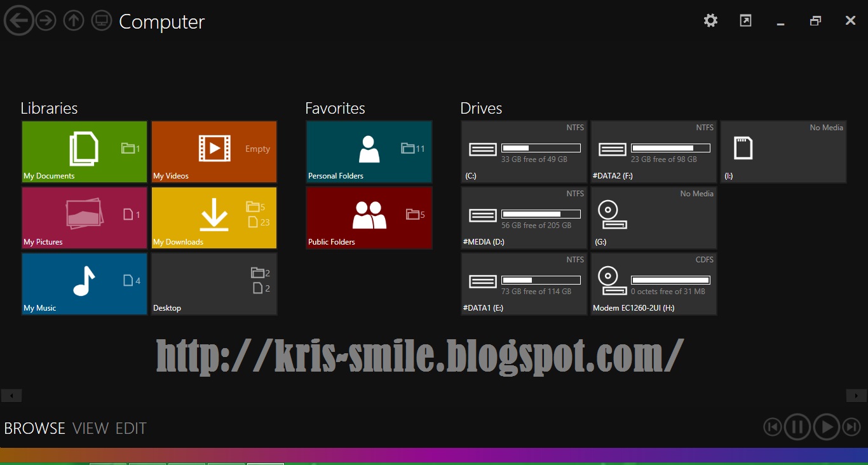Image resolution: width=868 pixels, height=465 pixels.
Task: Click the play button
Action: point(827,427)
